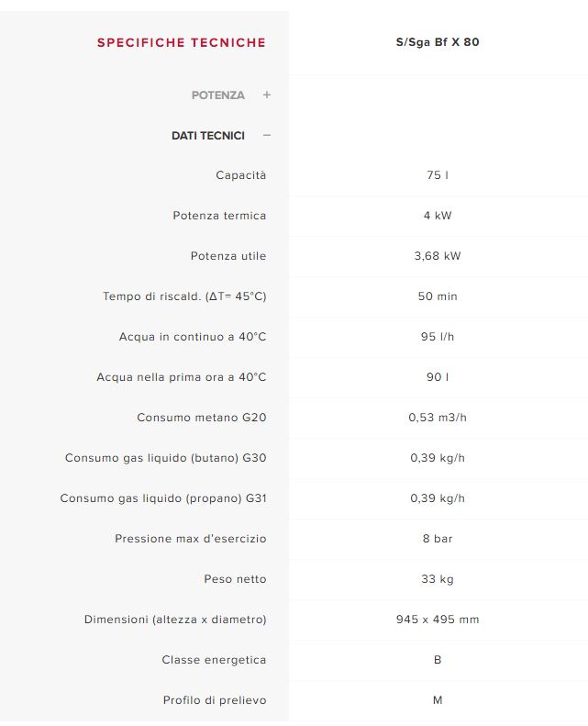Select the SPECIFICHE TECNICHE heading
Viewport: 588px width, 726px height.
[182, 42]
